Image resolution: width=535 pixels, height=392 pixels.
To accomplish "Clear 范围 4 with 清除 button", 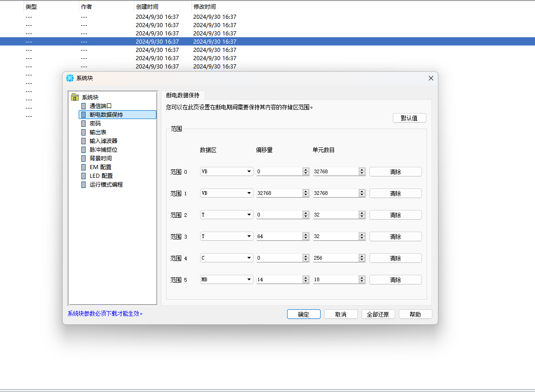I will click(x=396, y=258).
